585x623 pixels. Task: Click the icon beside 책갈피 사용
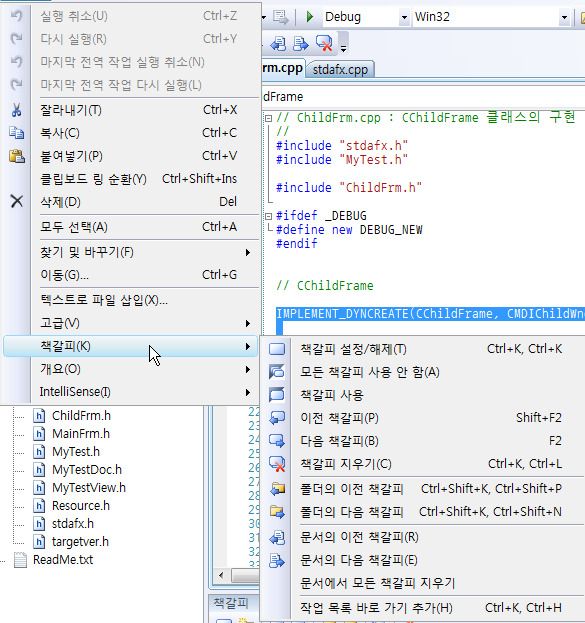(277, 395)
